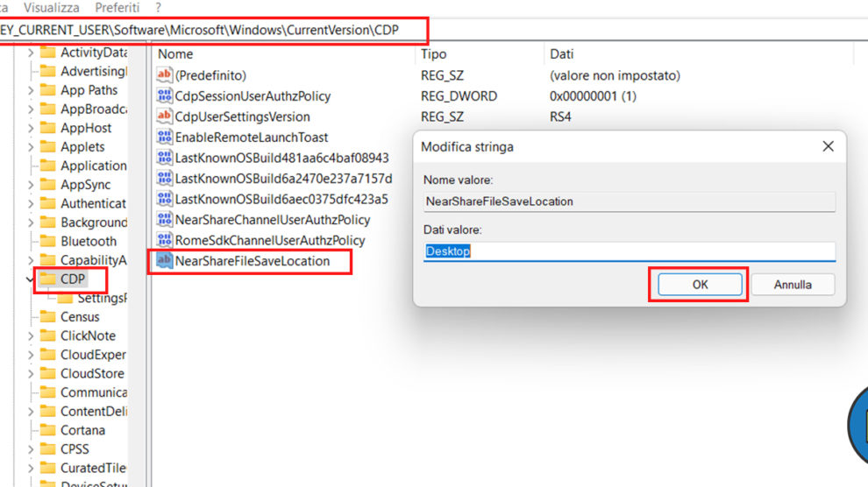The image size is (868, 487).
Task: Click the NearShareChannelUserAuthzPolicy DWORD icon
Action: pos(165,220)
